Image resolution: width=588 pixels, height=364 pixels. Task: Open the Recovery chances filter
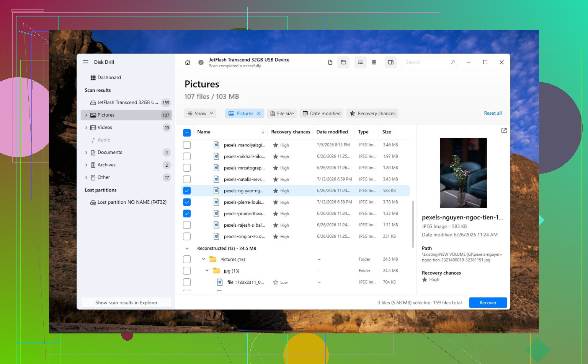pyautogui.click(x=372, y=114)
